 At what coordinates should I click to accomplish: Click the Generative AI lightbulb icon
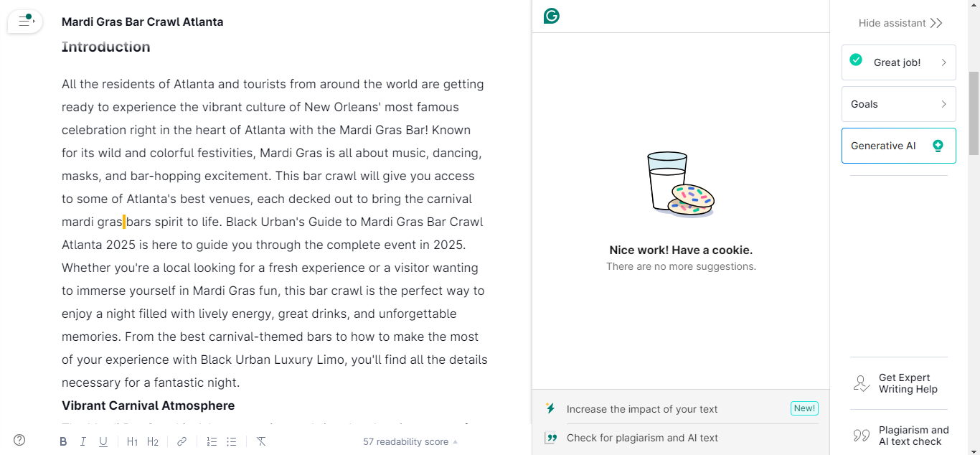pyautogui.click(x=938, y=146)
